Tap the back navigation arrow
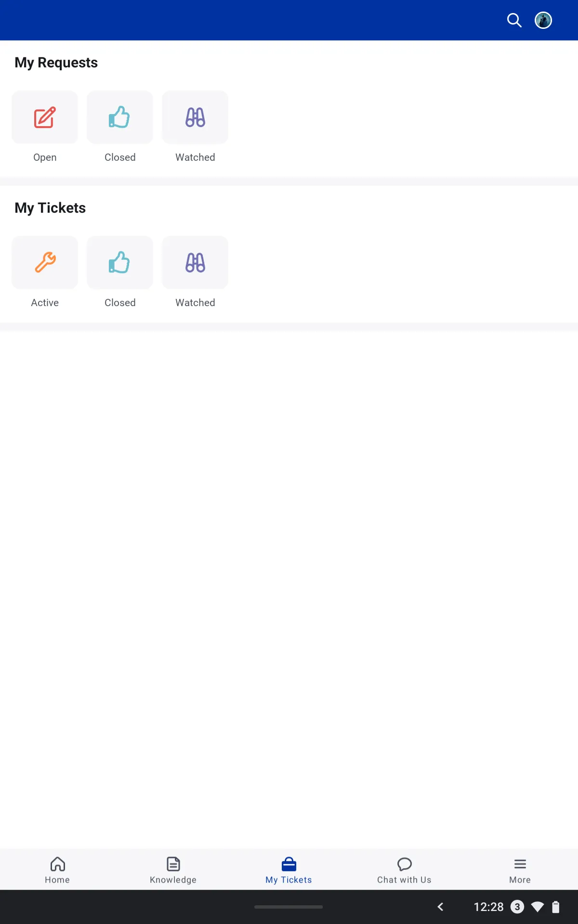The height and width of the screenshot is (924, 578). tap(440, 907)
